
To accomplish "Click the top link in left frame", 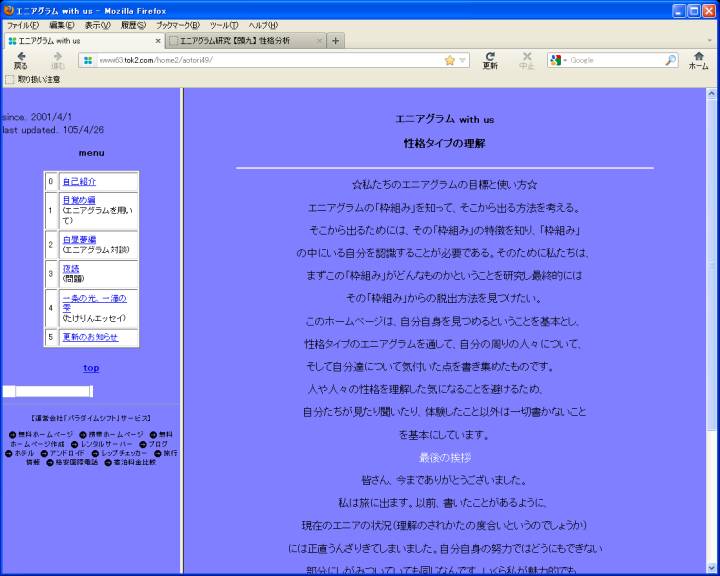I will pyautogui.click(x=91, y=368).
